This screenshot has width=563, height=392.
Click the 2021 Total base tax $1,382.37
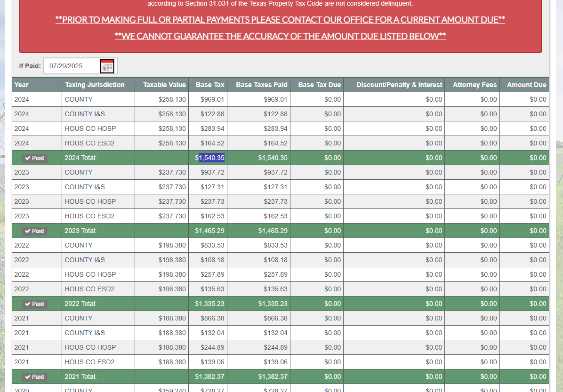[x=209, y=377]
